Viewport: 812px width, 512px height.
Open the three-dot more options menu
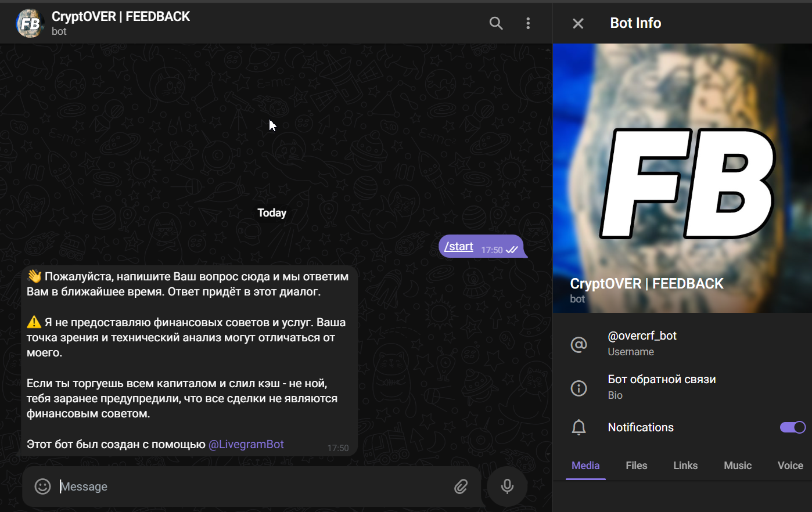pyautogui.click(x=528, y=23)
